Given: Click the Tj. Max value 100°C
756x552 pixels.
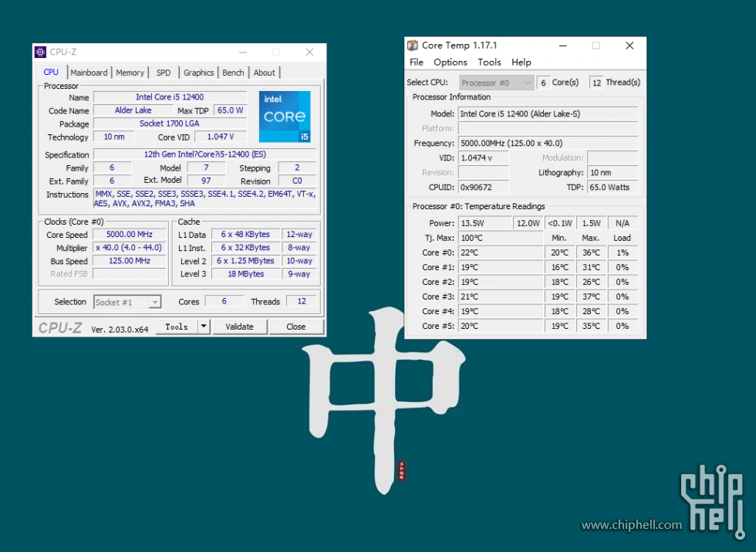Looking at the screenshot, I should [501, 238].
